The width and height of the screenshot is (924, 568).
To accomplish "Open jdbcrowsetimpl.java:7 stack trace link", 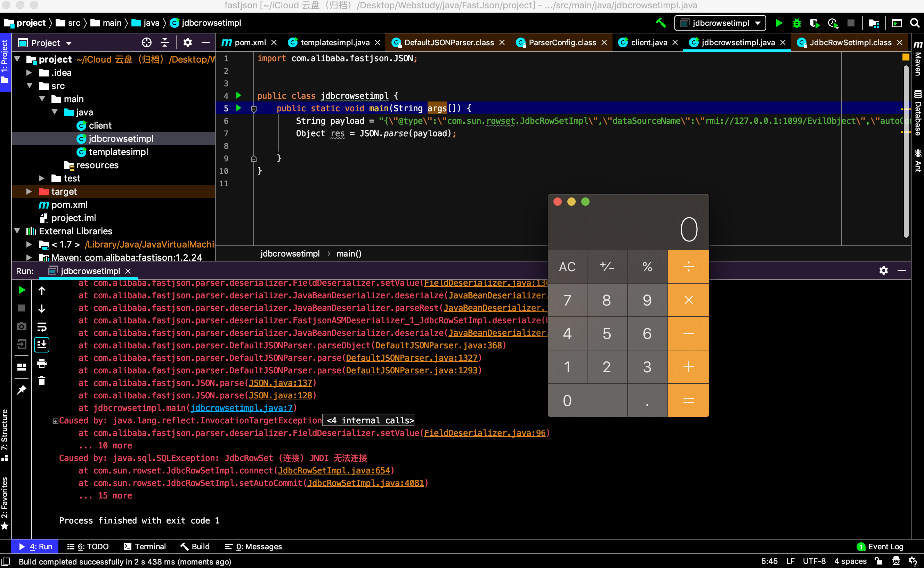I will (241, 408).
